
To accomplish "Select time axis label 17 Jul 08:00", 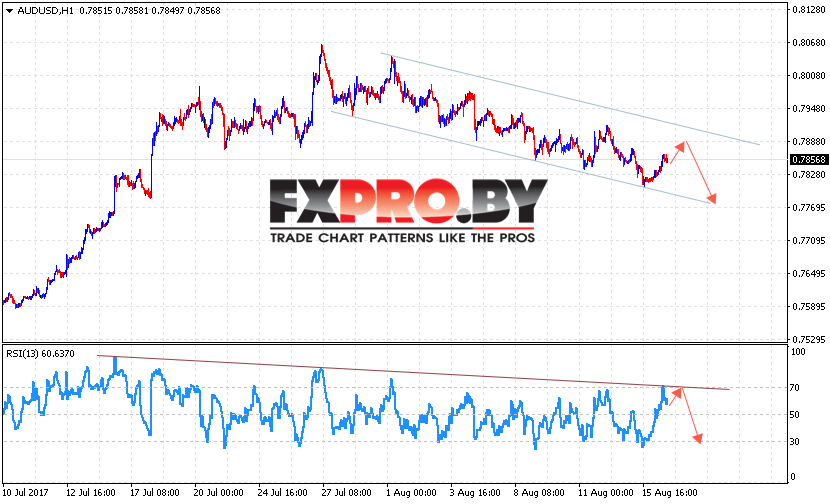I will pyautogui.click(x=155, y=493).
